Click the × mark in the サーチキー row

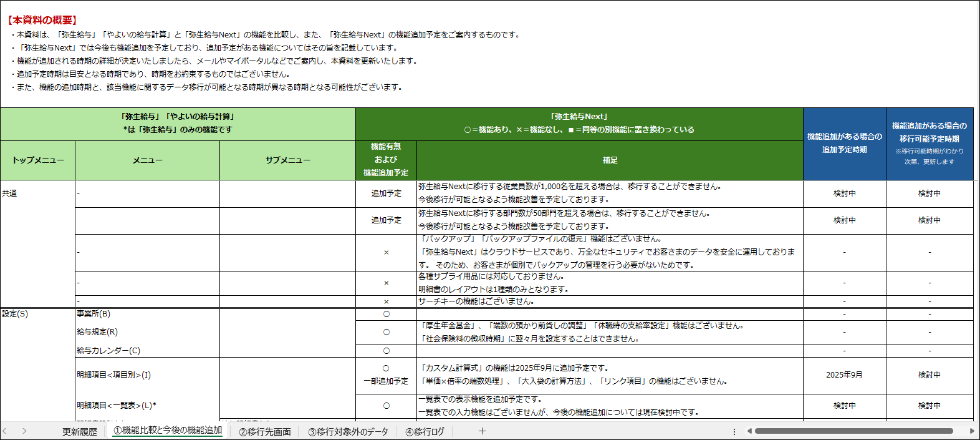(386, 302)
